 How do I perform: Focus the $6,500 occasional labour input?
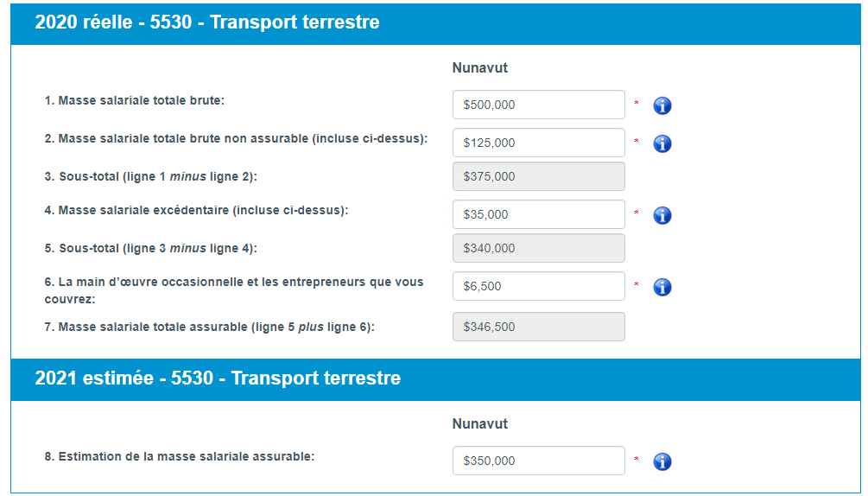538,286
